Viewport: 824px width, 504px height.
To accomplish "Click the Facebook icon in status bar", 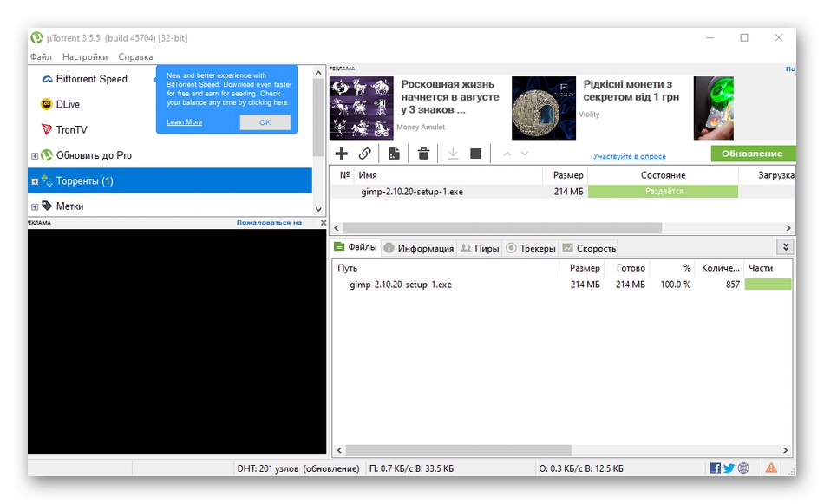I will 715,468.
